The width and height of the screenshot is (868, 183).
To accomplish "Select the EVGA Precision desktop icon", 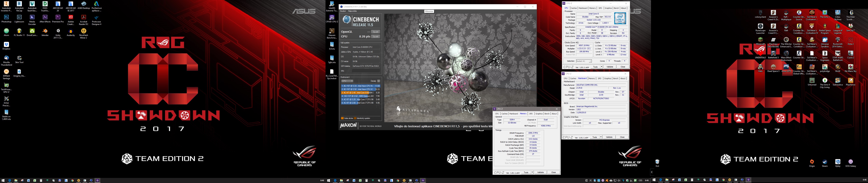I will pyautogui.click(x=6, y=101).
